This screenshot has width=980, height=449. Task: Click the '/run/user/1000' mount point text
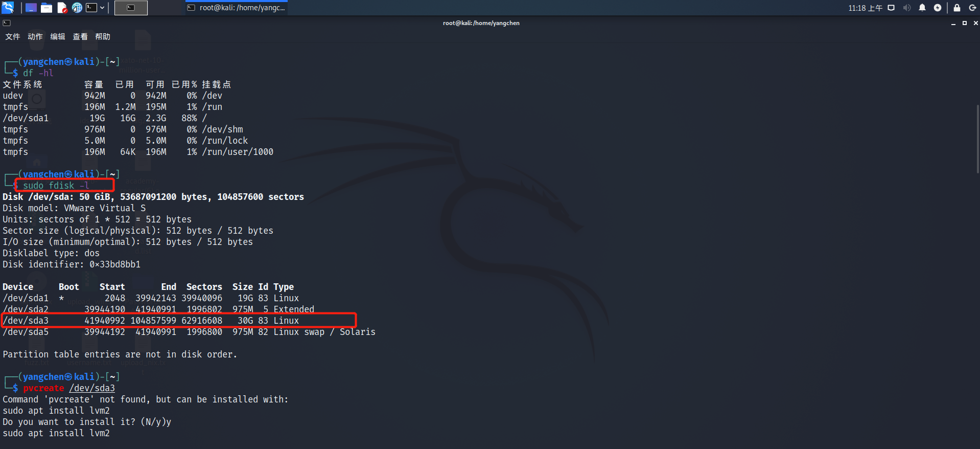pos(238,152)
